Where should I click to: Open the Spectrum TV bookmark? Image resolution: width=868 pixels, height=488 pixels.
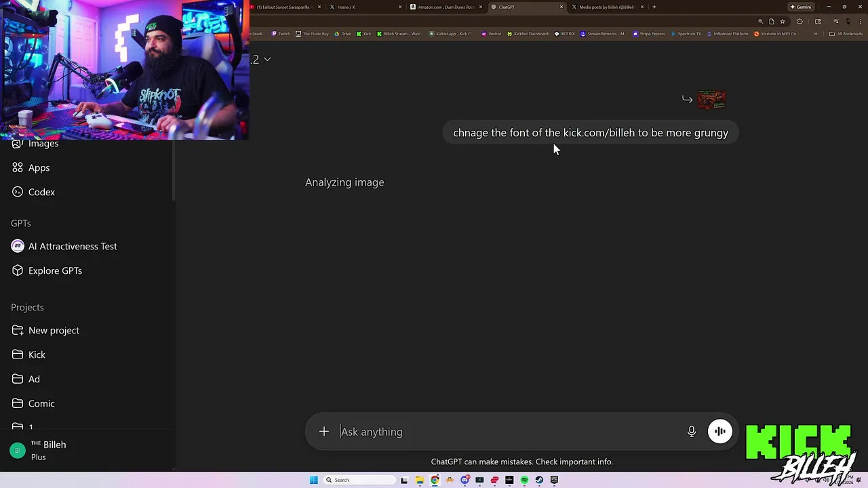coord(686,34)
